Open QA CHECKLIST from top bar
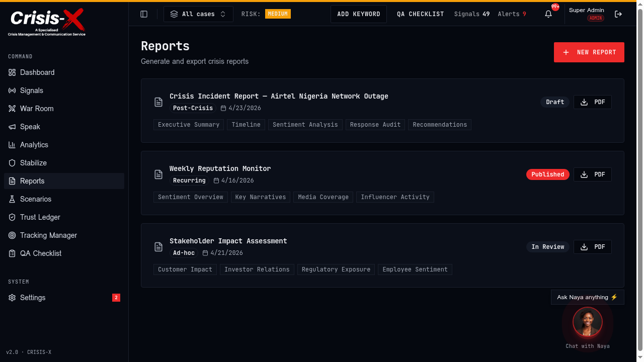644x362 pixels. 421,14
